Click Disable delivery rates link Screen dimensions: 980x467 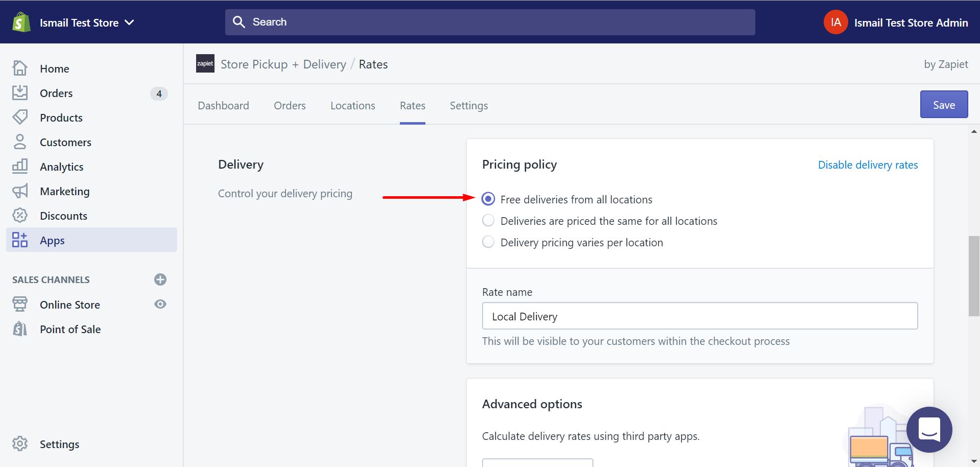point(868,165)
